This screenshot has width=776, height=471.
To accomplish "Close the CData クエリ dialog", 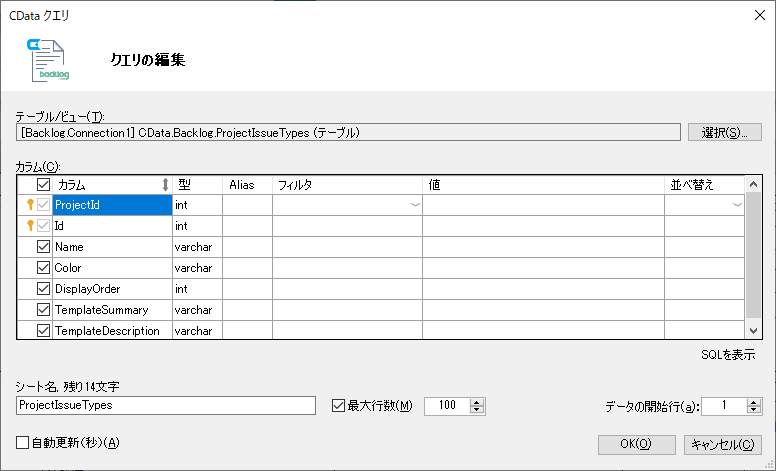I will click(x=760, y=15).
